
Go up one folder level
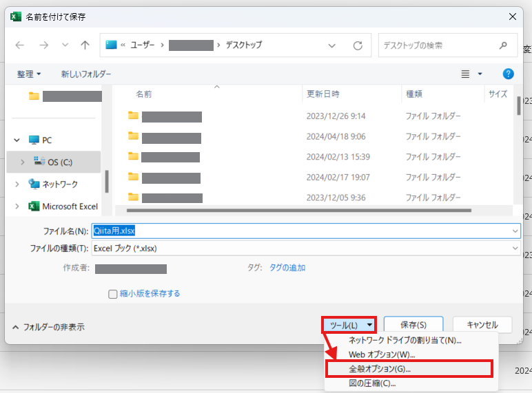(x=85, y=45)
